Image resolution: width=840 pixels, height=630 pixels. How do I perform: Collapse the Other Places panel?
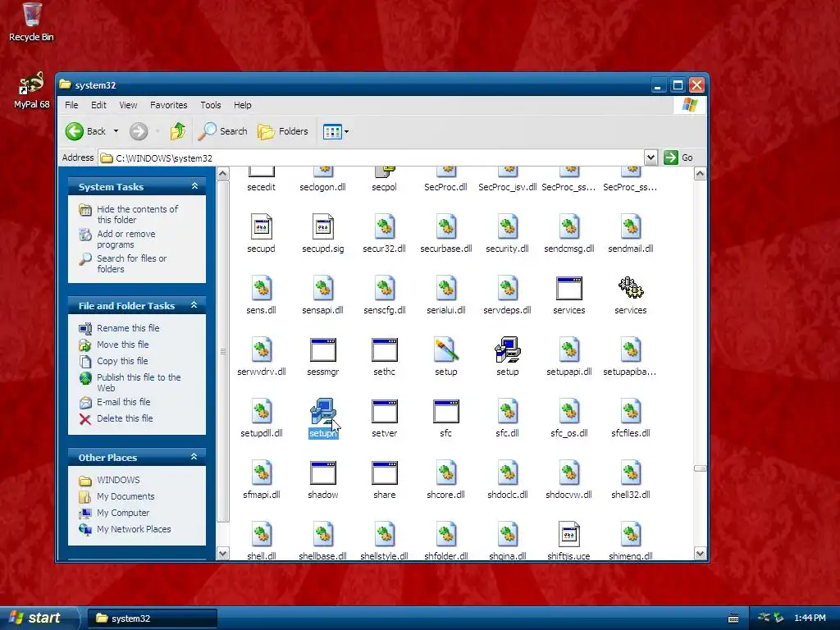pos(194,456)
